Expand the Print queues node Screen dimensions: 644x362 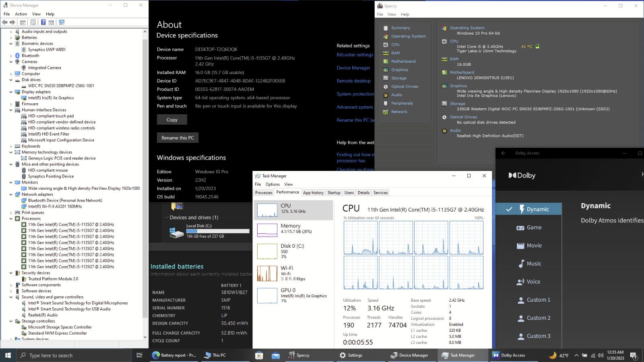pyautogui.click(x=11, y=212)
